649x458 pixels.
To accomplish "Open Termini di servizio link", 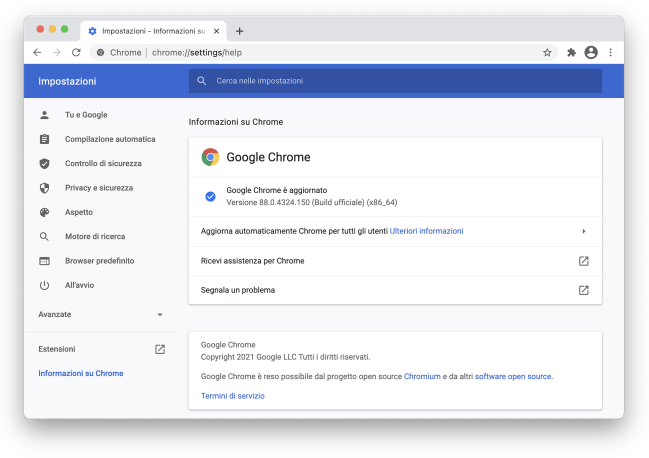I will click(233, 396).
